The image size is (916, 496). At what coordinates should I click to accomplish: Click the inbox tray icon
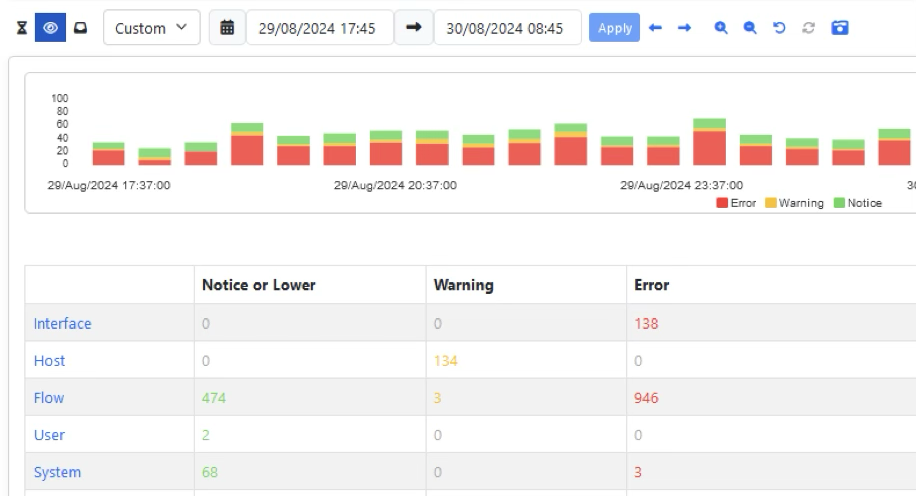81,27
